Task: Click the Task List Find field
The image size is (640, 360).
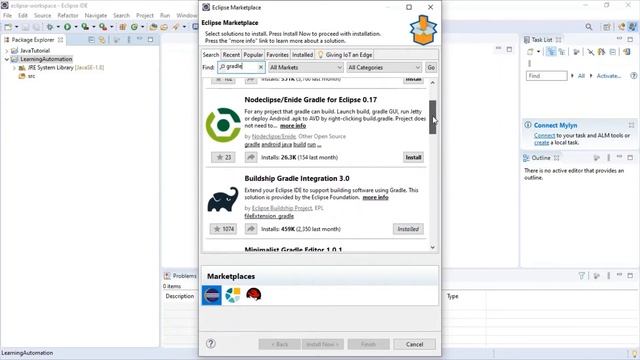Action: tap(546, 76)
